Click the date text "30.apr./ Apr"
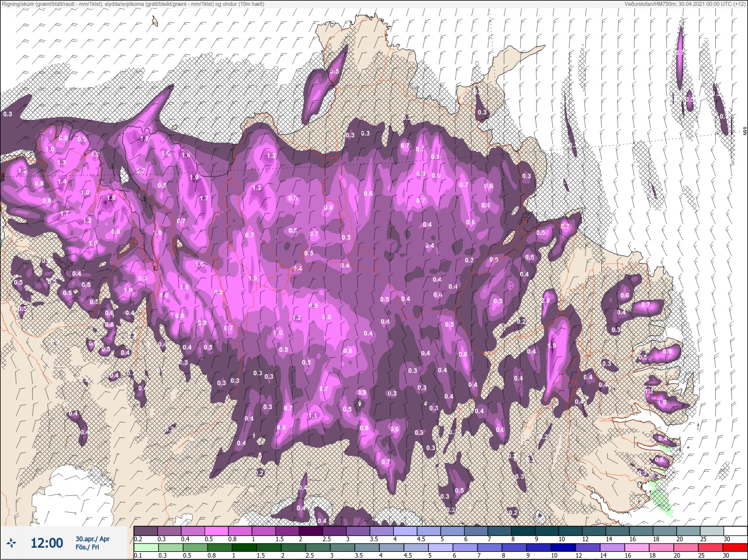 pyautogui.click(x=92, y=538)
